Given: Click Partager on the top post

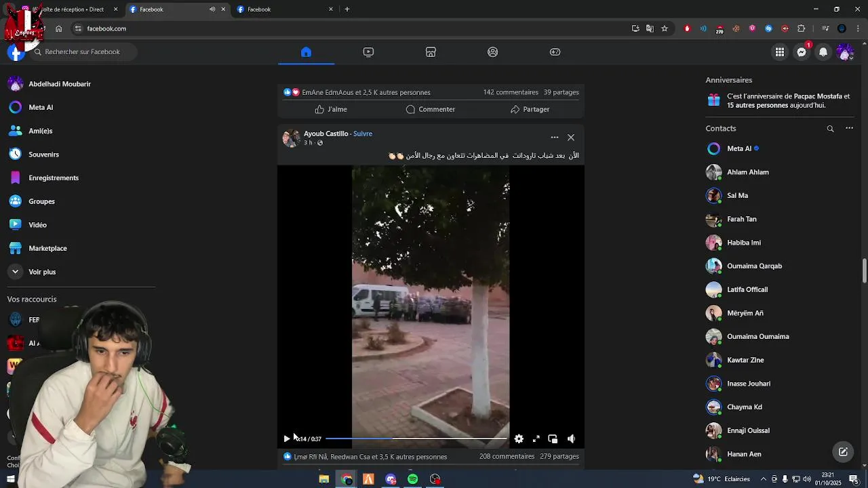Looking at the screenshot, I should 530,109.
